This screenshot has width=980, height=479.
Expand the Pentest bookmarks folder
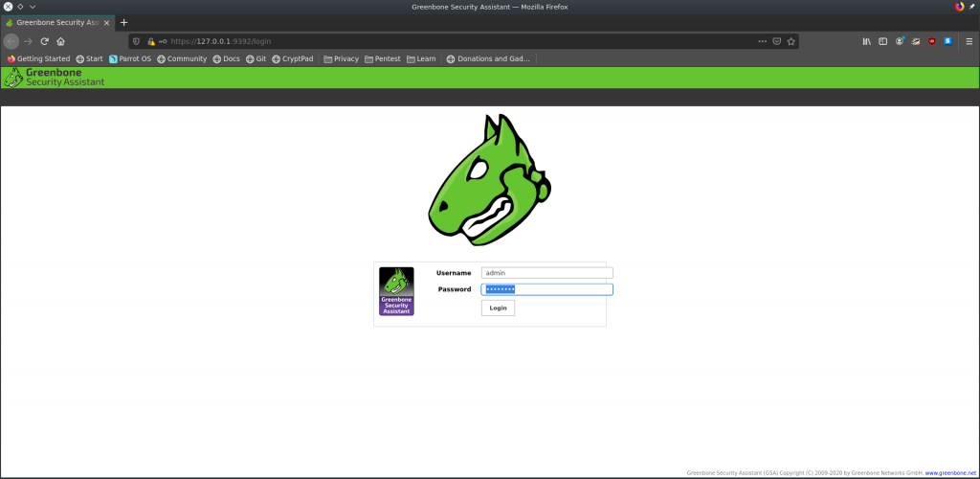click(x=383, y=58)
